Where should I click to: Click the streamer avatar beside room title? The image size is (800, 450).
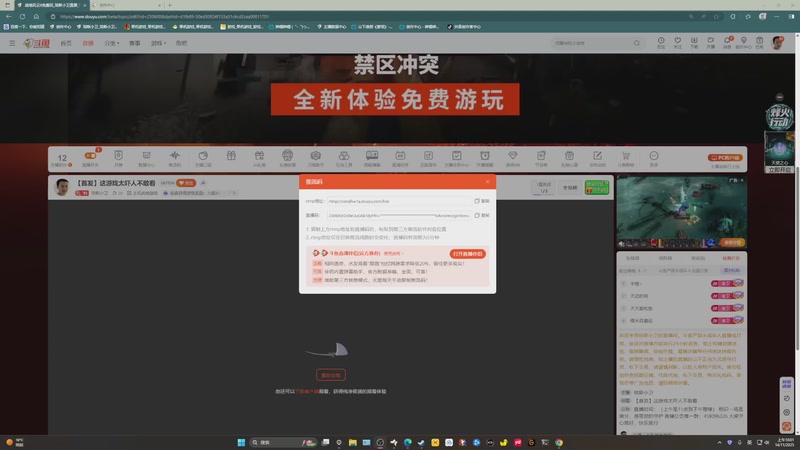(62, 187)
